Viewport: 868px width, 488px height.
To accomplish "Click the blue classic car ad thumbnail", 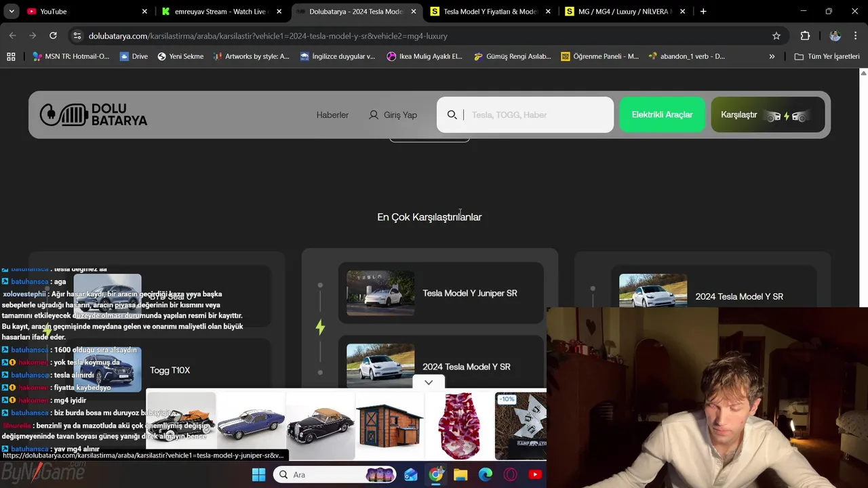I will click(x=251, y=425).
